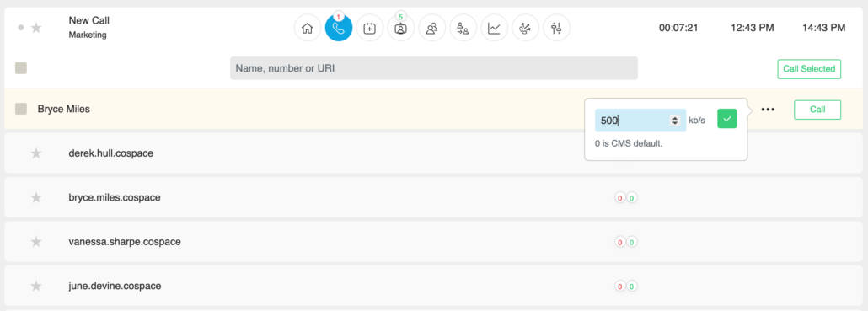Viewport: 868px width, 311px height.
Task: Open the statistics line chart icon
Action: point(495,28)
